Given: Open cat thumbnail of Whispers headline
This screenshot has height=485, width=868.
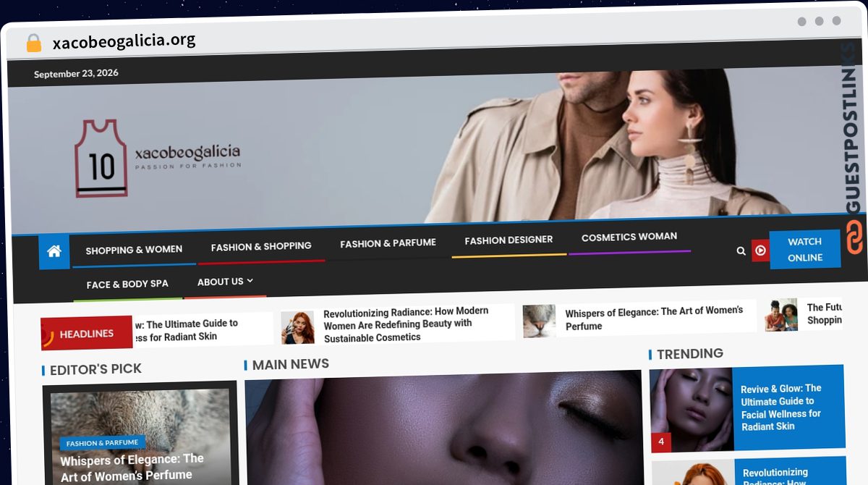Looking at the screenshot, I should [x=540, y=321].
